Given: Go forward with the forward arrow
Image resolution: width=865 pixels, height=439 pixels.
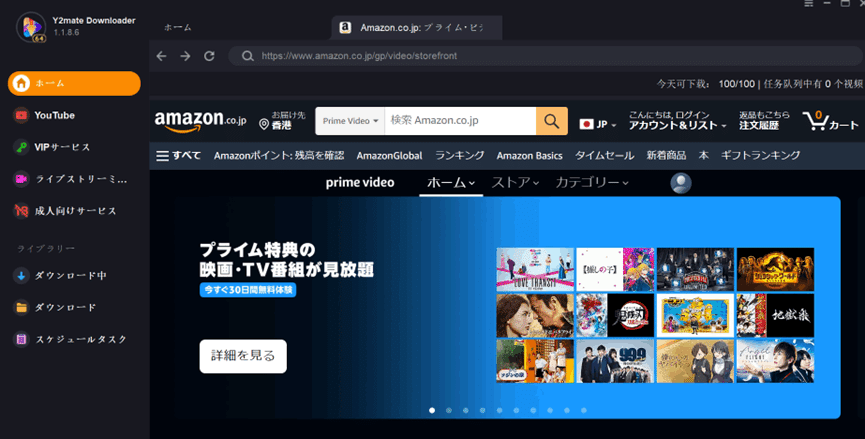Looking at the screenshot, I should [185, 56].
